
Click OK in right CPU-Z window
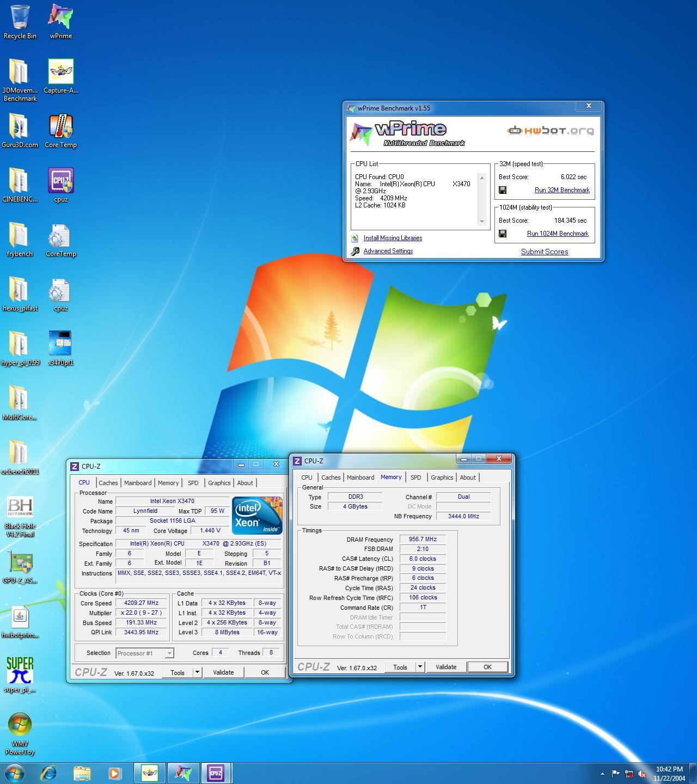coord(487,667)
